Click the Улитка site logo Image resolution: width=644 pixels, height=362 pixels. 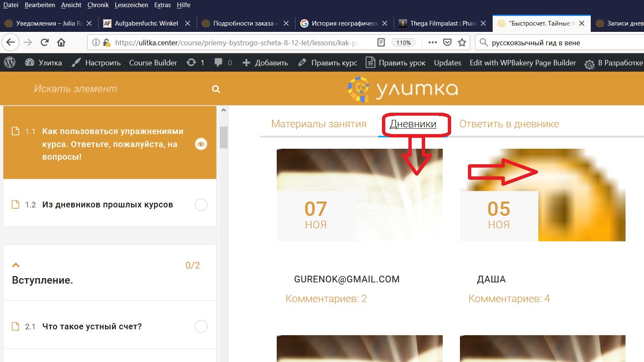coord(402,89)
